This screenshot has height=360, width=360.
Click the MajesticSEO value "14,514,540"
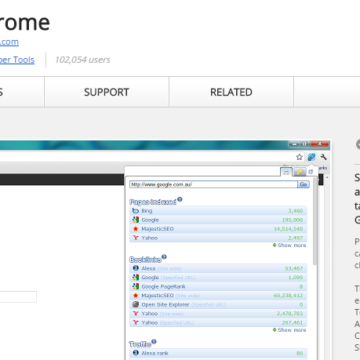(x=288, y=229)
